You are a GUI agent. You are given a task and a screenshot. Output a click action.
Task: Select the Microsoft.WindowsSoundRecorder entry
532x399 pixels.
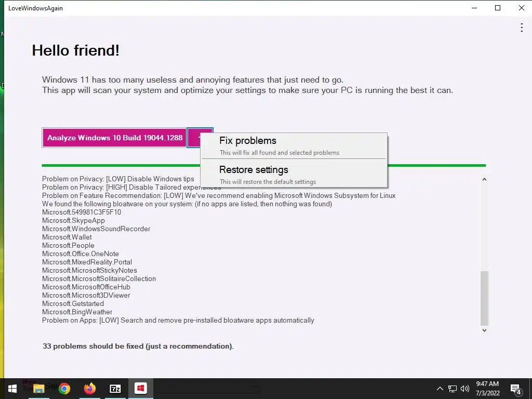click(x=96, y=229)
